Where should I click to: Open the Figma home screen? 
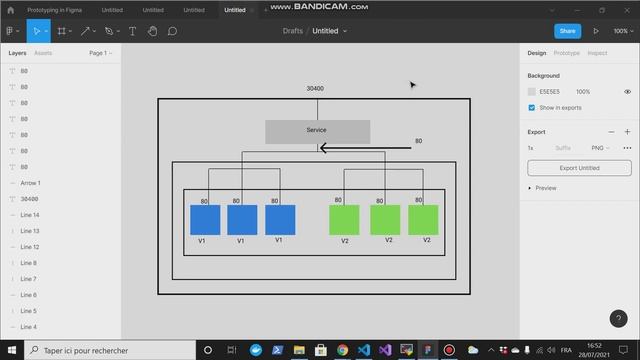tap(11, 10)
